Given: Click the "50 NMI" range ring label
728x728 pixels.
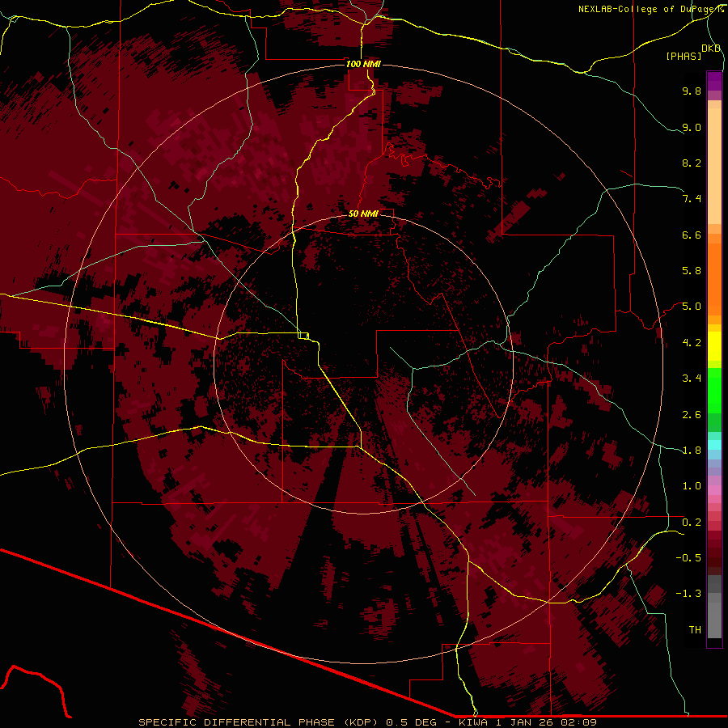Looking at the screenshot, I should coord(363,214).
